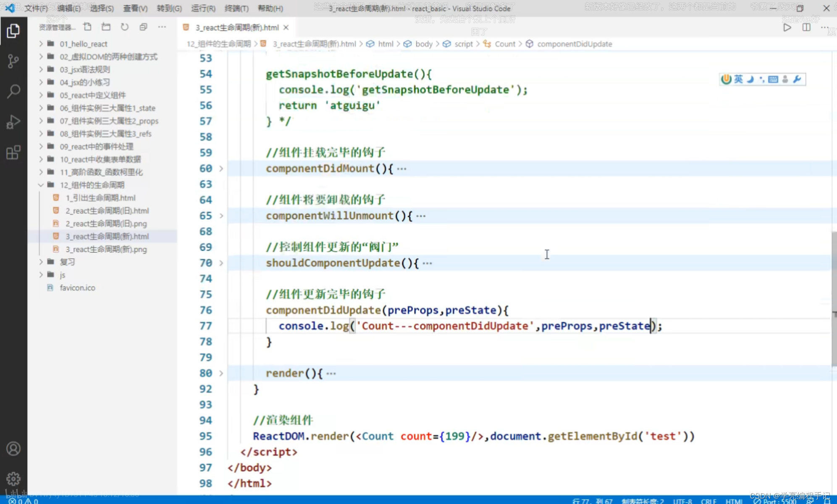Open the 运行(R) menu
The image size is (837, 504).
tap(203, 8)
